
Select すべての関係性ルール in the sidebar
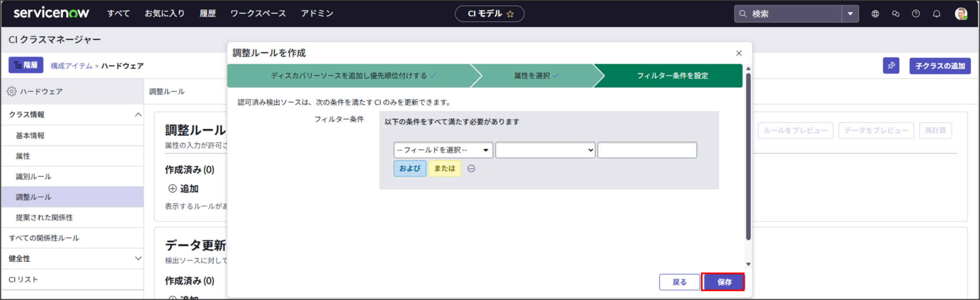point(72,238)
